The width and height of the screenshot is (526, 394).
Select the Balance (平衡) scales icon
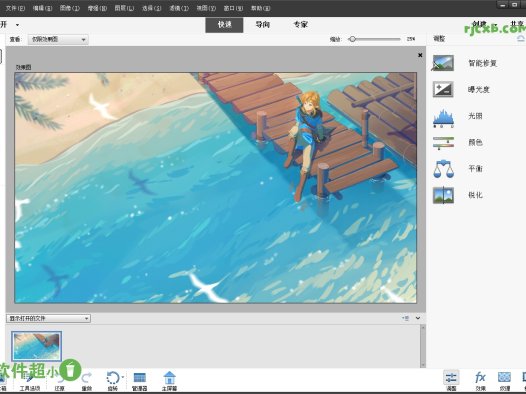coord(443,169)
